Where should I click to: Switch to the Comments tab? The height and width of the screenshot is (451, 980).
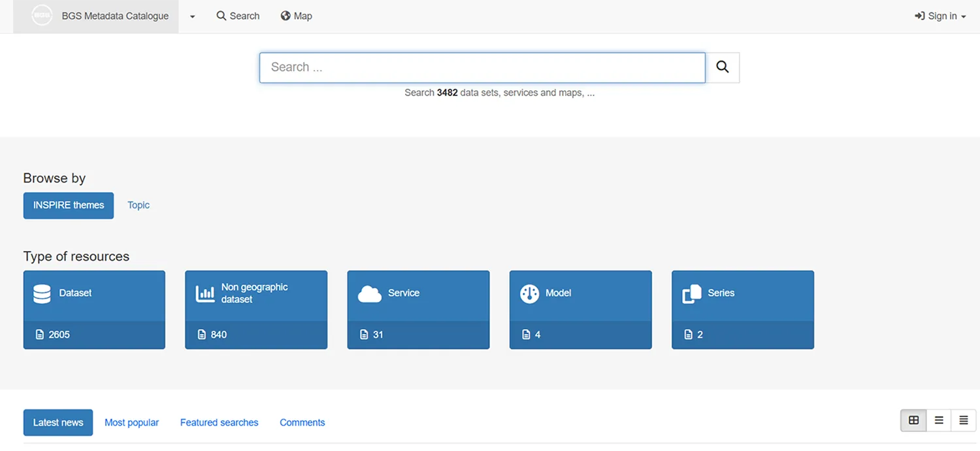302,422
